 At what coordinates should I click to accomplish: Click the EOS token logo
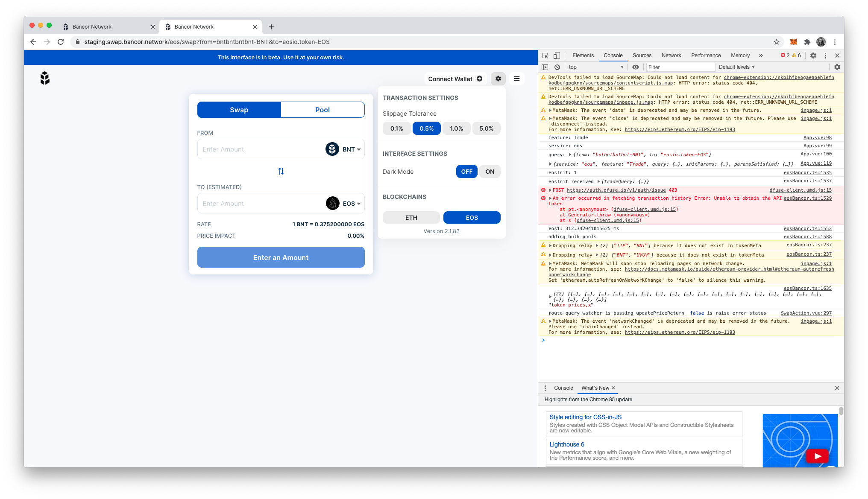coord(333,203)
